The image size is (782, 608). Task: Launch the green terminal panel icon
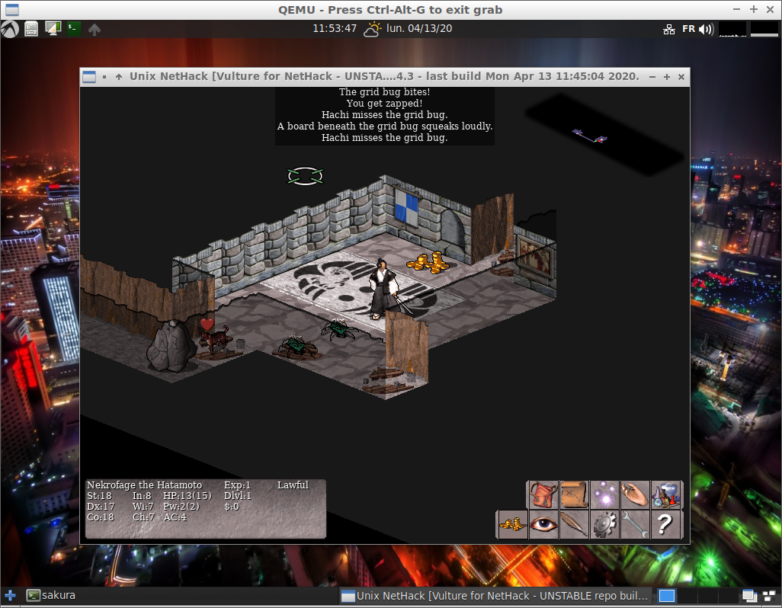tap(73, 28)
